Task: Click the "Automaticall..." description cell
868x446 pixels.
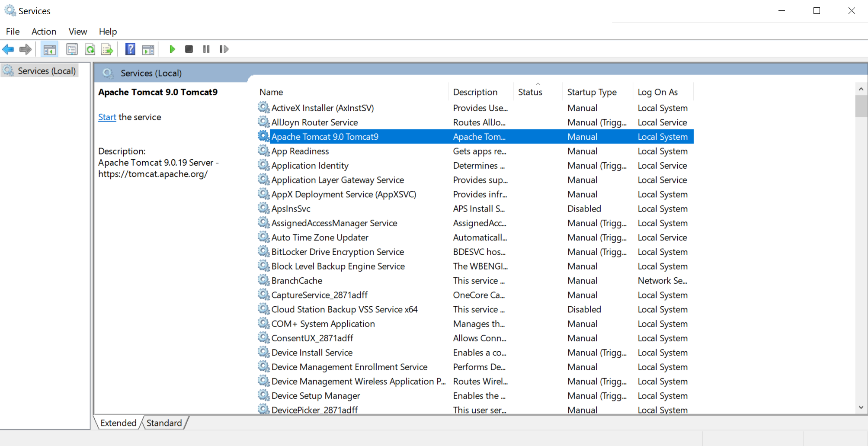Action: [x=480, y=237]
